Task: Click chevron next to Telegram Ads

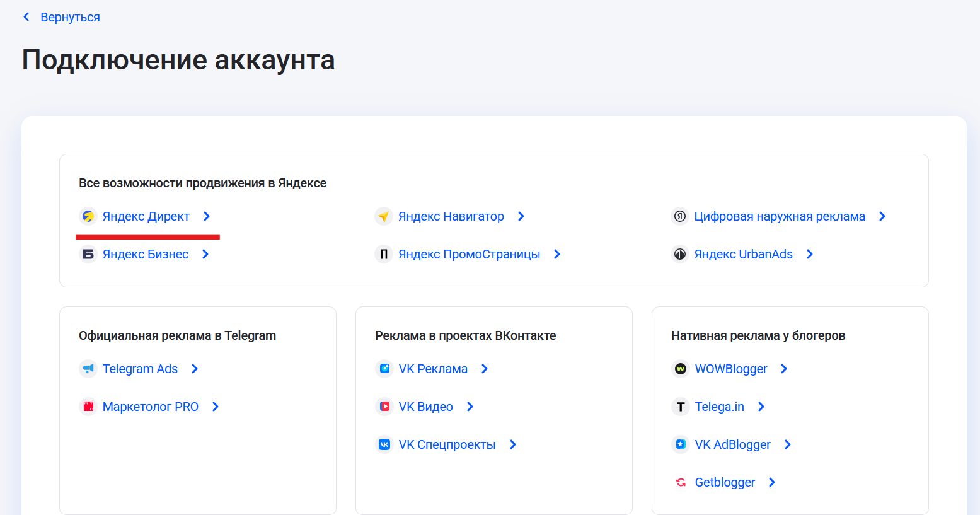Action: tap(195, 369)
